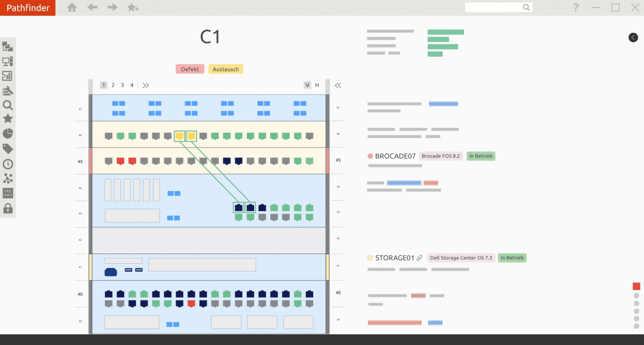Click the BROCADE07 device name
The height and width of the screenshot is (345, 644).
[395, 156]
